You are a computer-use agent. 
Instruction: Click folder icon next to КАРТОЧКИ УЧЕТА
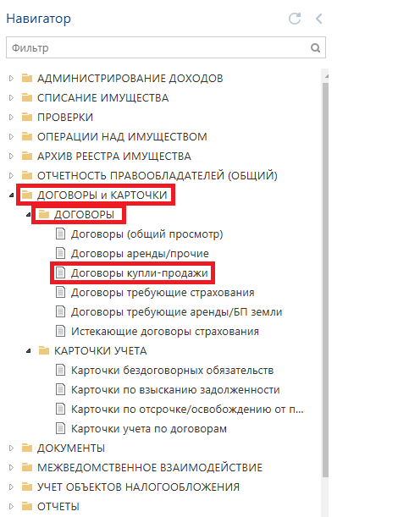(x=43, y=350)
